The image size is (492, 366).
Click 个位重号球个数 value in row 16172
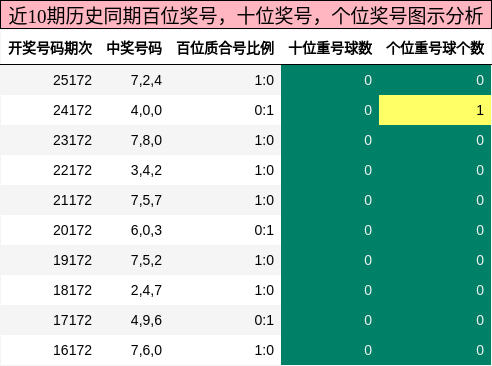click(480, 350)
